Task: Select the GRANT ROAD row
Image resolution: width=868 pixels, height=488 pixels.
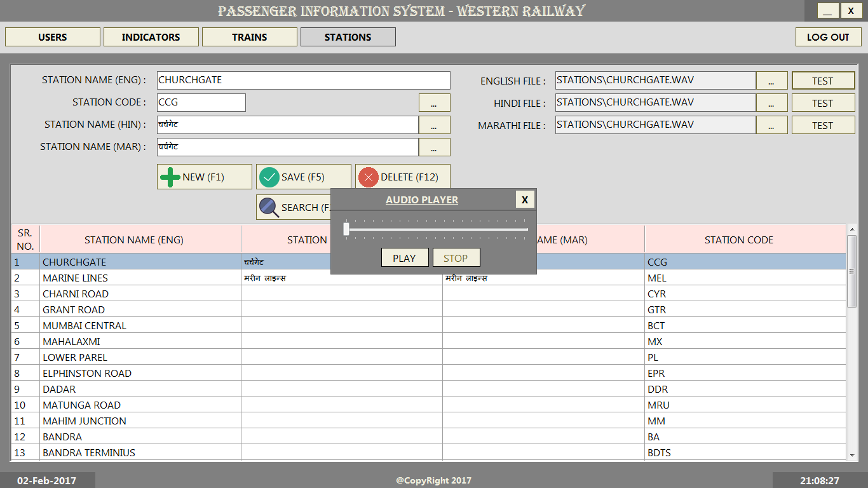Action: [x=429, y=309]
